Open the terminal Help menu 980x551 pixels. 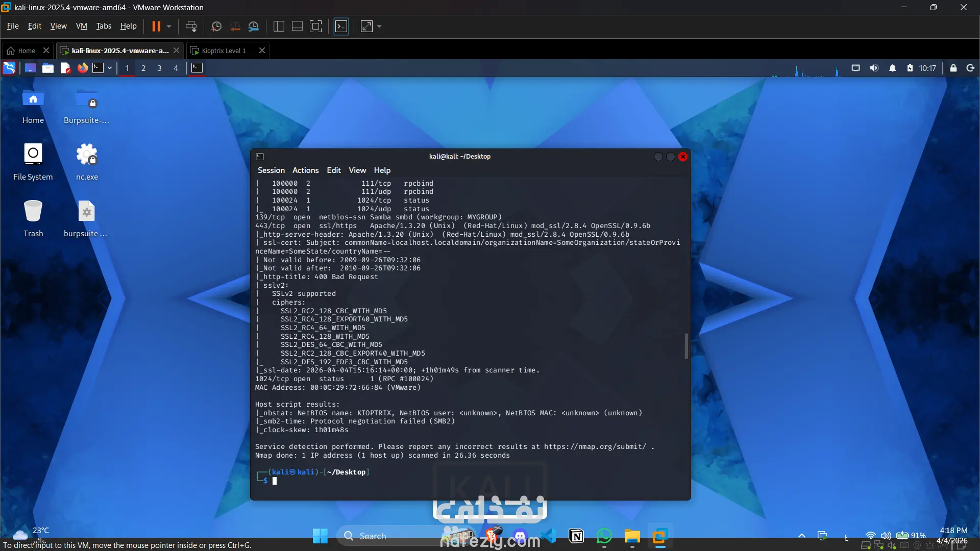(382, 170)
